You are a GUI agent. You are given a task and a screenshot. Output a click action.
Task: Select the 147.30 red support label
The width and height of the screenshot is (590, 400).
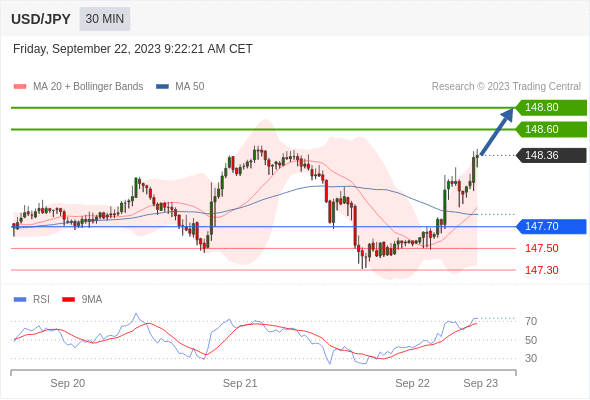click(x=541, y=270)
